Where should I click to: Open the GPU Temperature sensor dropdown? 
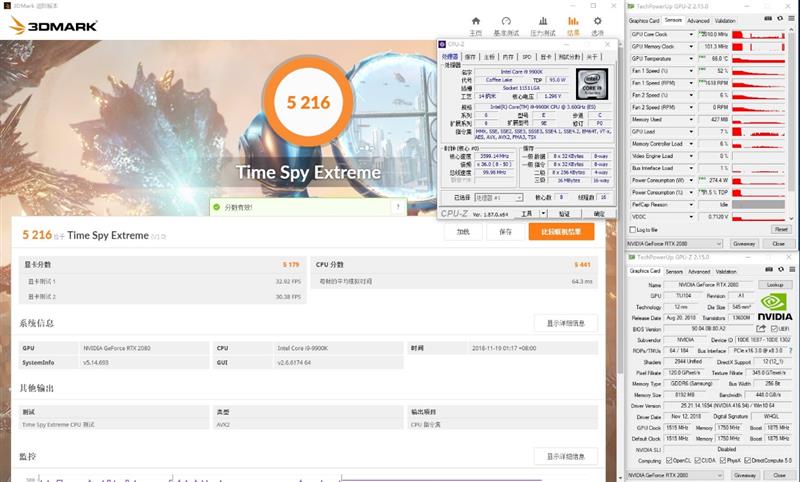click(691, 59)
